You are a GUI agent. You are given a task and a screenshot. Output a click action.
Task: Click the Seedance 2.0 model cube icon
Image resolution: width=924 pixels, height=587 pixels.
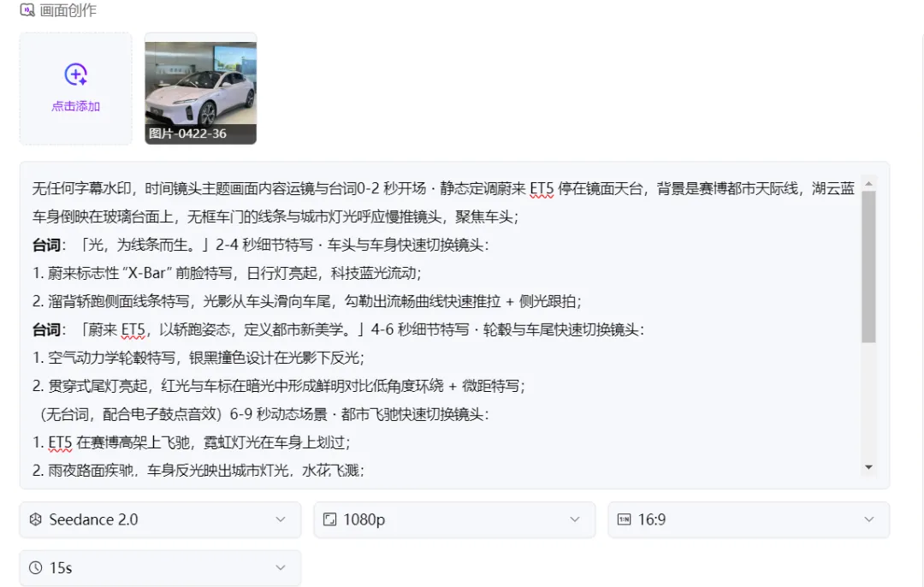(35, 519)
